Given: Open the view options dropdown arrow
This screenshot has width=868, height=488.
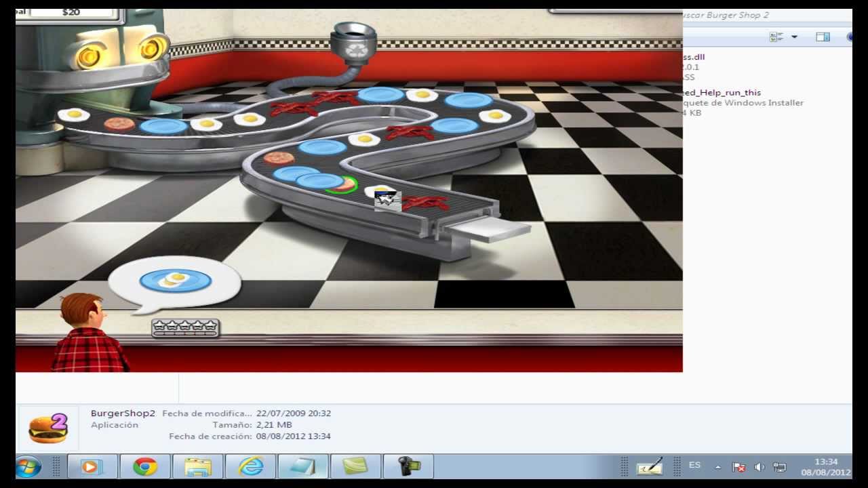Looking at the screenshot, I should 794,37.
